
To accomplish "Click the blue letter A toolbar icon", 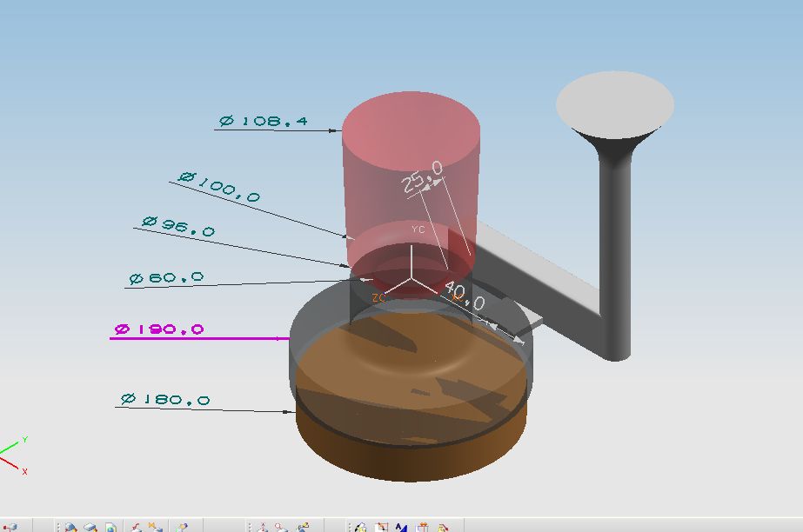I will [x=401, y=527].
